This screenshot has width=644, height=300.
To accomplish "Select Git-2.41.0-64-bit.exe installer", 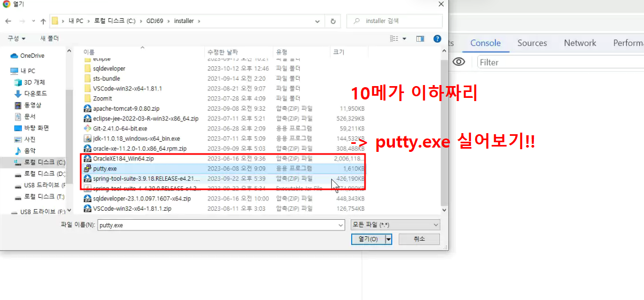I will coord(120,128).
